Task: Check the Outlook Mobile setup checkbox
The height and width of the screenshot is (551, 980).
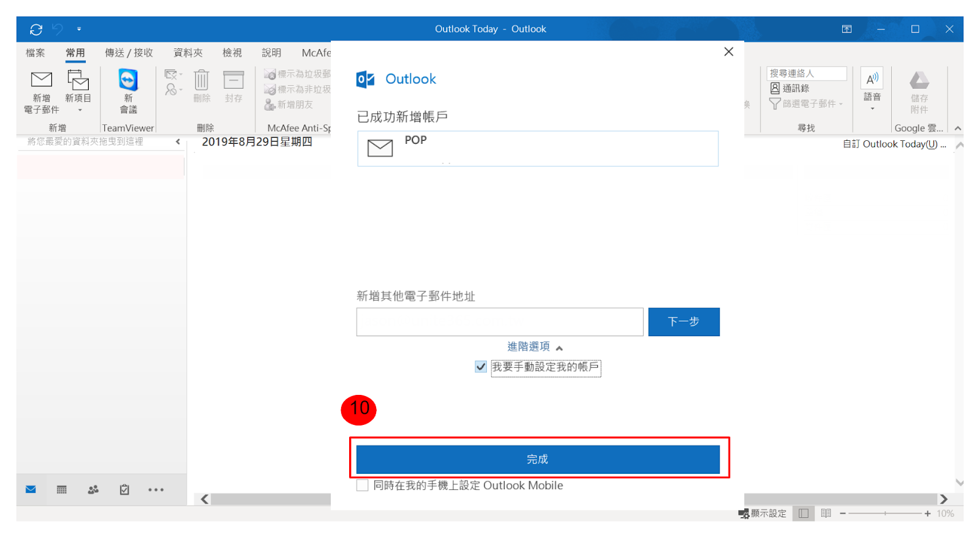Action: coord(363,485)
